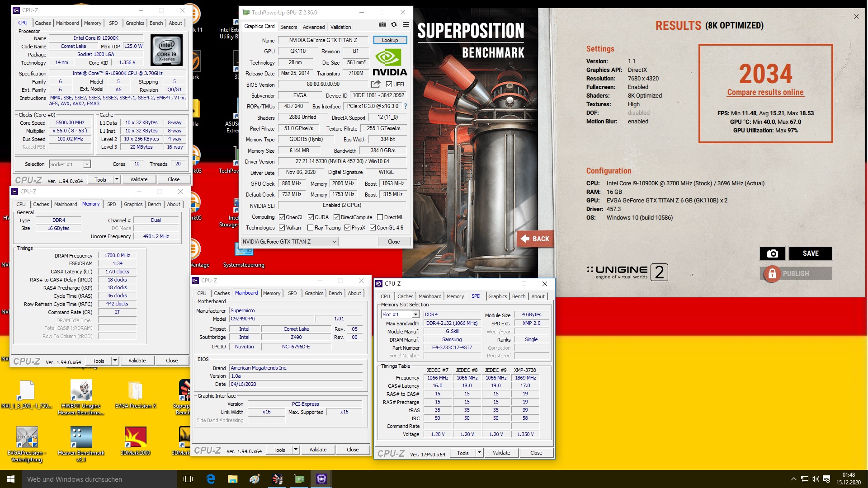The image size is (868, 488).
Task: Click the CPU-Z taskbar icon
Action: click(321, 479)
